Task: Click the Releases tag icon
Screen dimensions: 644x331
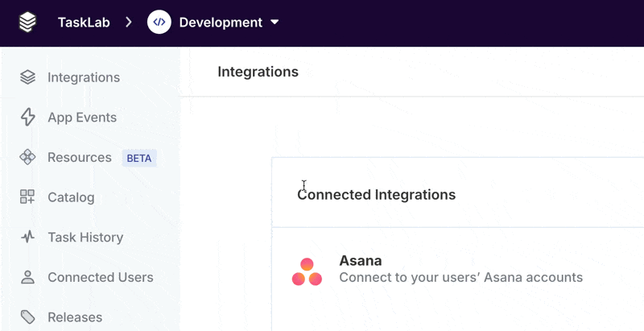Action: tap(28, 317)
